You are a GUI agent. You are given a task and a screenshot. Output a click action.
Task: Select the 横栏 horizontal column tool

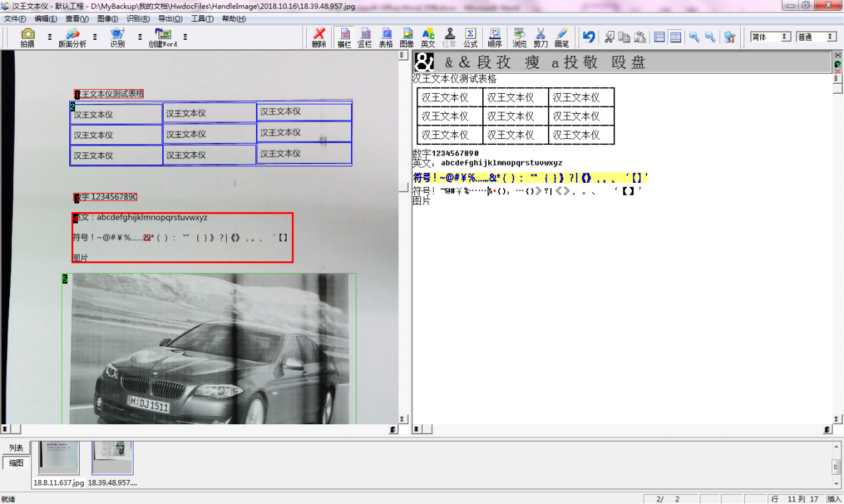[344, 38]
